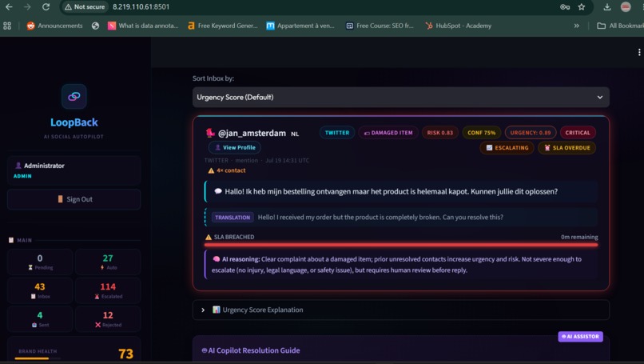
Task: Click the URGENCY: 0.89 badge
Action: pyautogui.click(x=531, y=133)
